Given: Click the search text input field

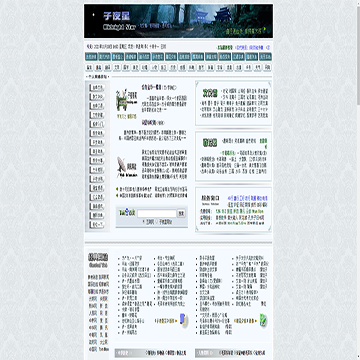Looking at the screenshot, I should point(157,213).
